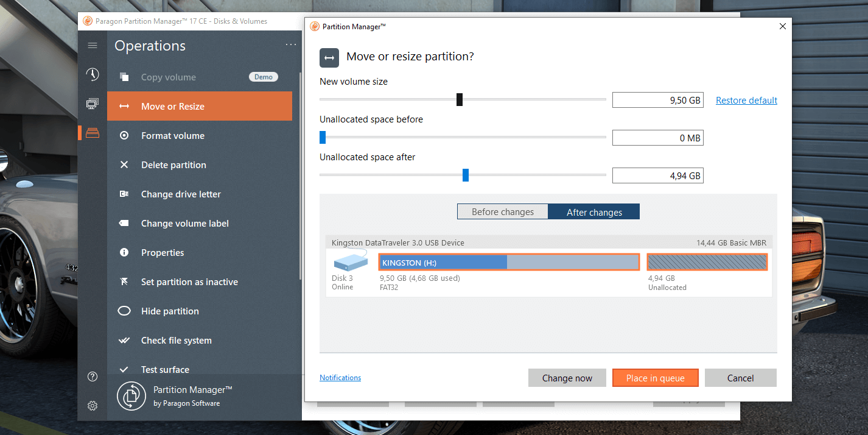Image resolution: width=868 pixels, height=435 pixels.
Task: Open the history clock icon in the sidebar
Action: tap(93, 74)
